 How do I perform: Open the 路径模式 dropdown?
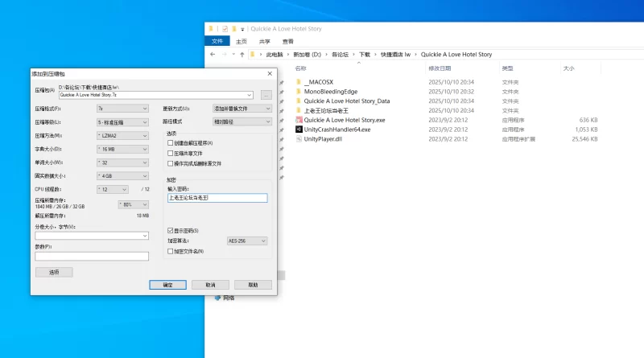pyautogui.click(x=242, y=121)
